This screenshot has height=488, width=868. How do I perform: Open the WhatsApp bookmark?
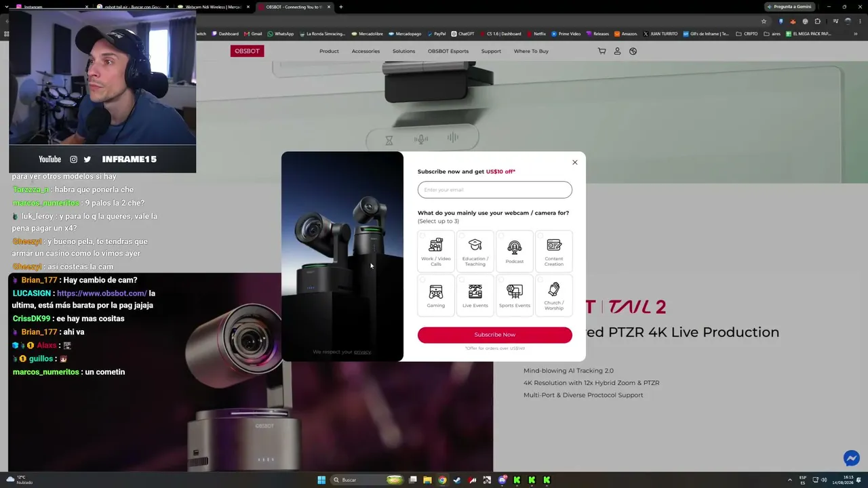(x=281, y=34)
